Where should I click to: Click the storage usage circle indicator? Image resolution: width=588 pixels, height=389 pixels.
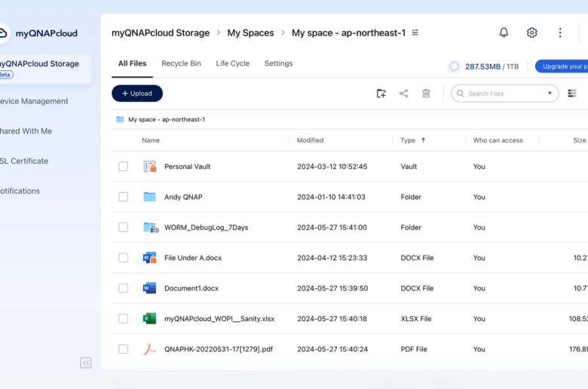point(454,66)
